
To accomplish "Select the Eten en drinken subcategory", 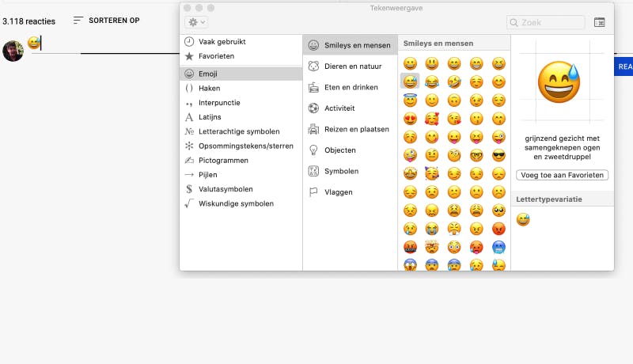I will [352, 87].
